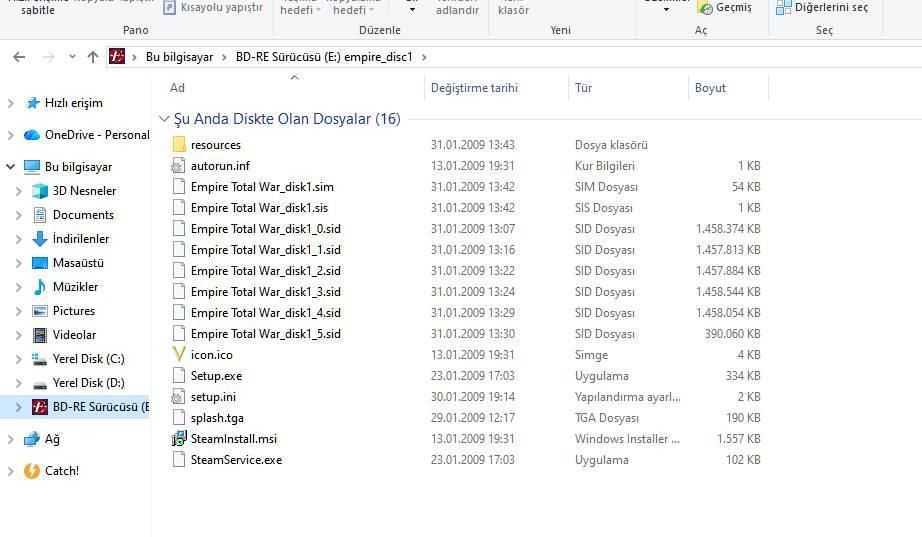Click the disc icon in address bar
This screenshot has height=537, width=922.
[117, 56]
